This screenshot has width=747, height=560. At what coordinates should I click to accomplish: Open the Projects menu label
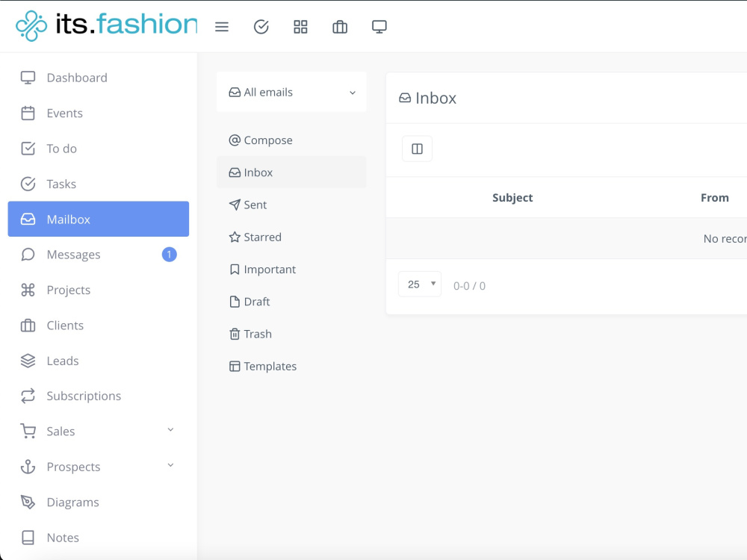pyautogui.click(x=69, y=290)
